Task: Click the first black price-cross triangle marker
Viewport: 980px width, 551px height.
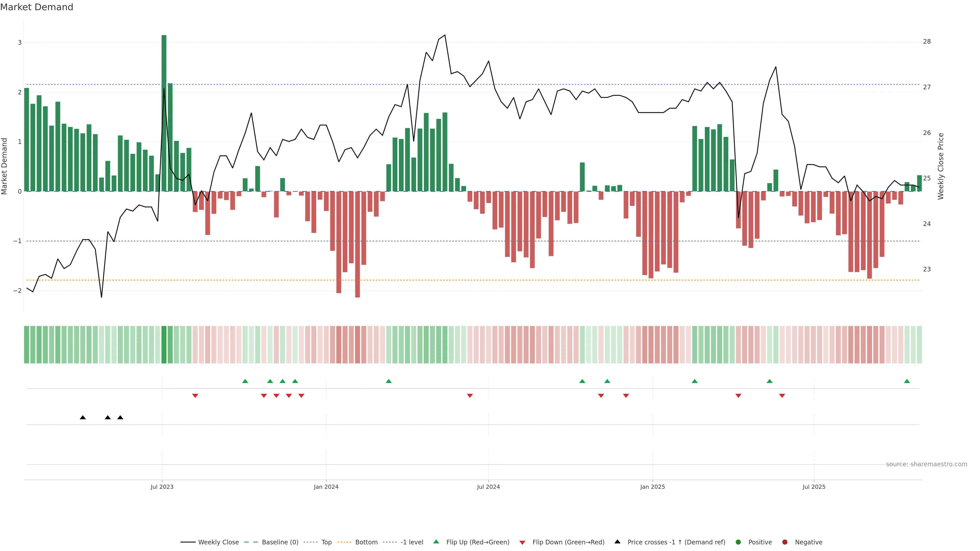Action: (83, 418)
